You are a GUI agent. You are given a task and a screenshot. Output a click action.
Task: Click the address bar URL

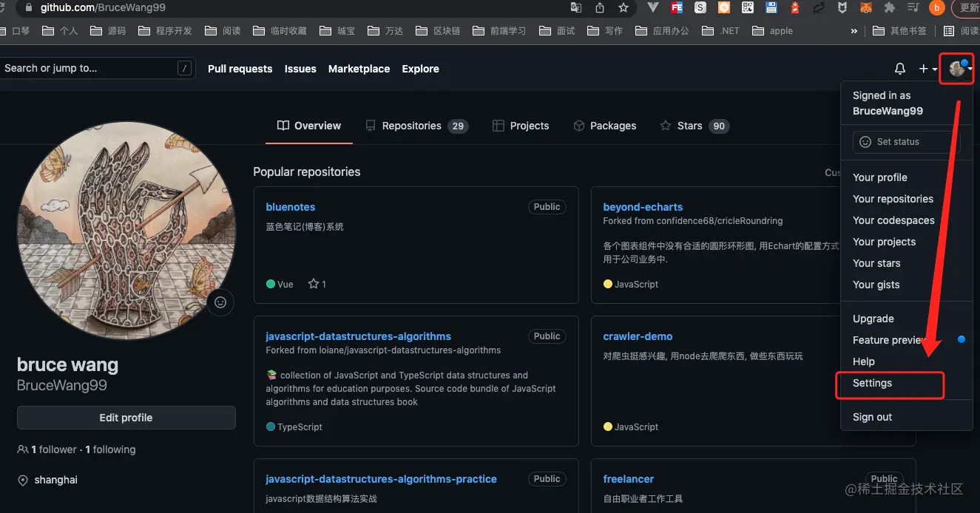point(103,8)
